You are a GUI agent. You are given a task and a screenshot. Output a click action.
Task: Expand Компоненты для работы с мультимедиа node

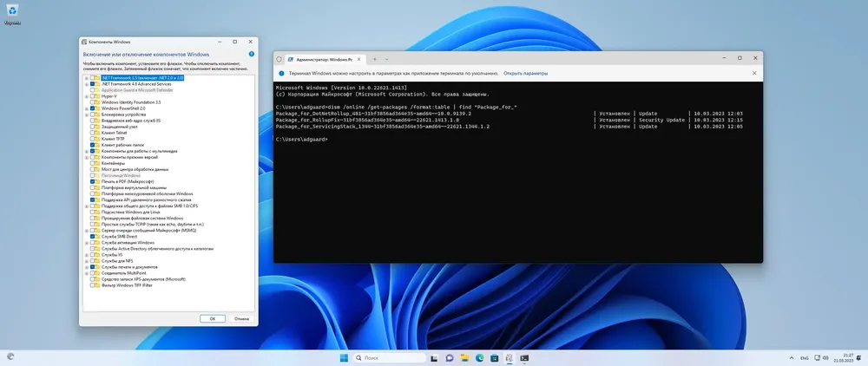86,151
